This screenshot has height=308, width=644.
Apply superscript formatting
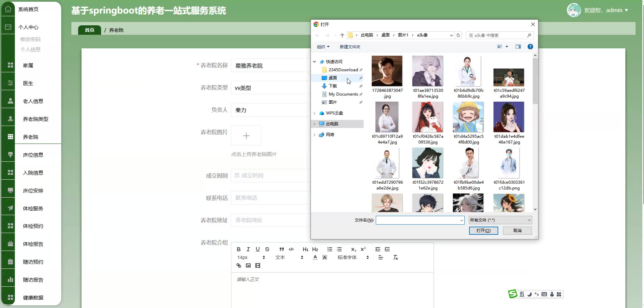tap(363, 249)
